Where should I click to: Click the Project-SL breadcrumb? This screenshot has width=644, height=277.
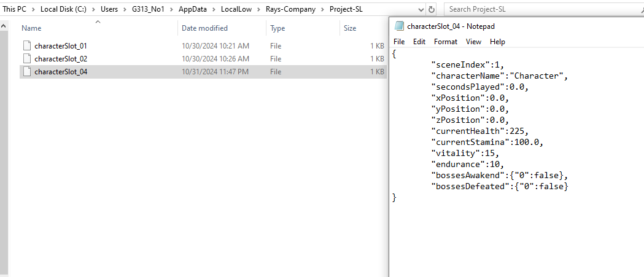[346, 9]
